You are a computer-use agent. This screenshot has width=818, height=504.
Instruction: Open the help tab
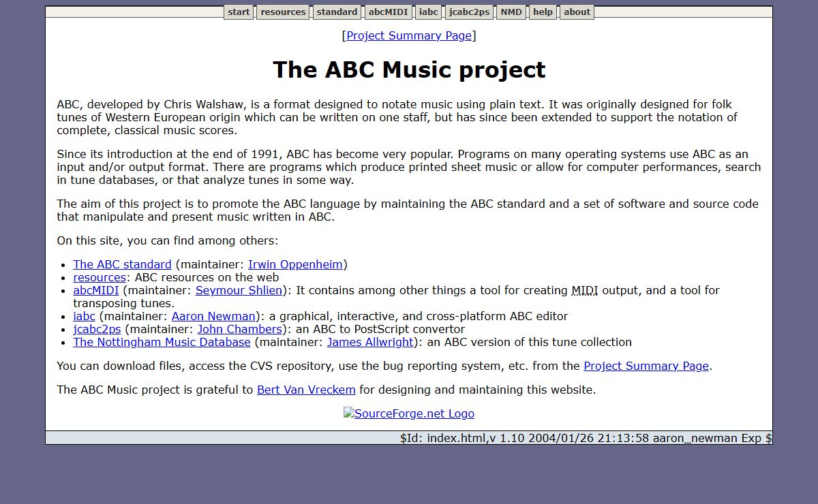(x=543, y=12)
